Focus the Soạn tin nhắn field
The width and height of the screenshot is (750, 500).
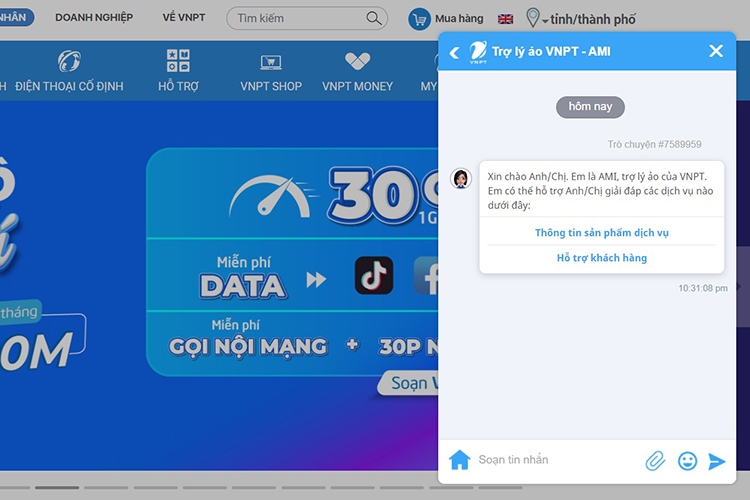pos(557,460)
